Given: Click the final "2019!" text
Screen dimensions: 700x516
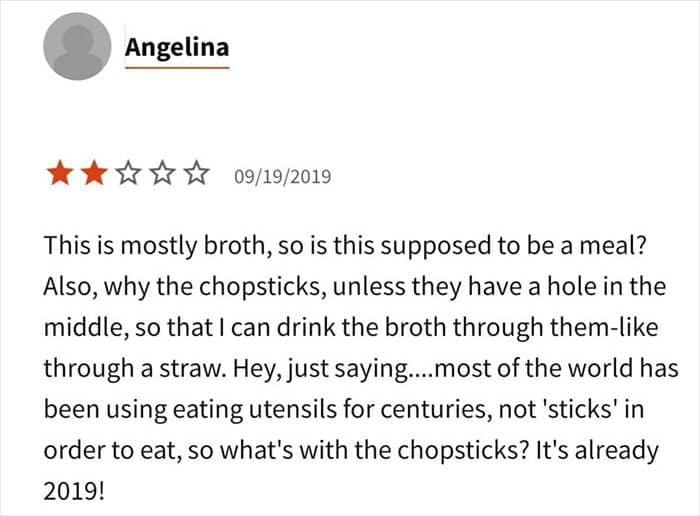Looking at the screenshot, I should tap(74, 491).
